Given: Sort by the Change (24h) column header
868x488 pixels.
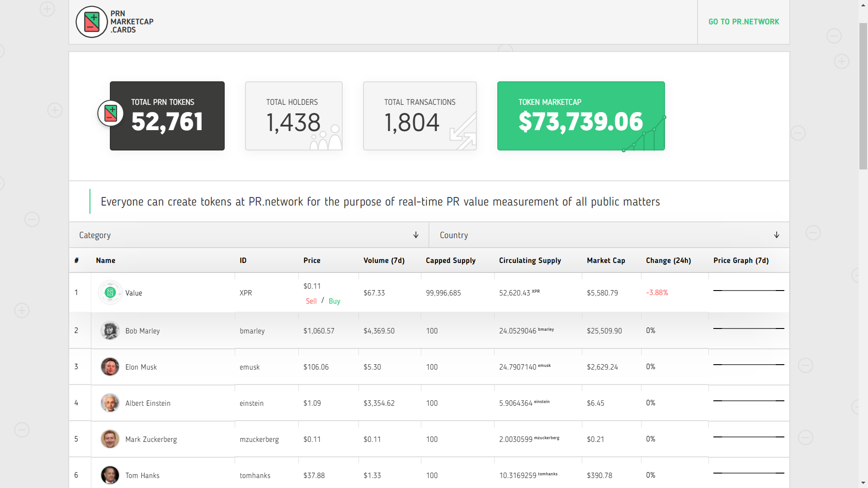Looking at the screenshot, I should click(668, 260).
